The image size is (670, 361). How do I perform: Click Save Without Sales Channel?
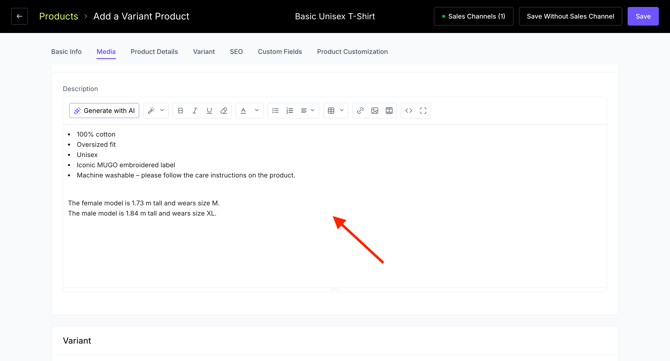(x=570, y=16)
